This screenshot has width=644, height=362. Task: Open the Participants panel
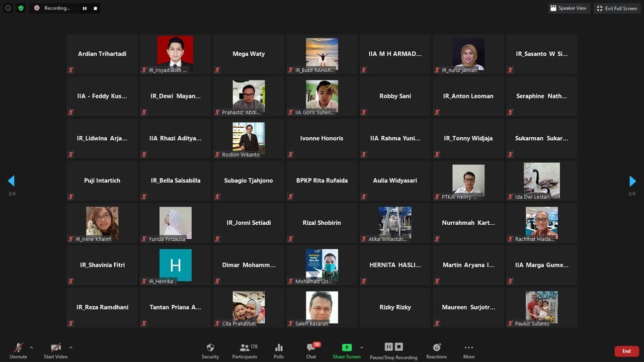(x=245, y=350)
